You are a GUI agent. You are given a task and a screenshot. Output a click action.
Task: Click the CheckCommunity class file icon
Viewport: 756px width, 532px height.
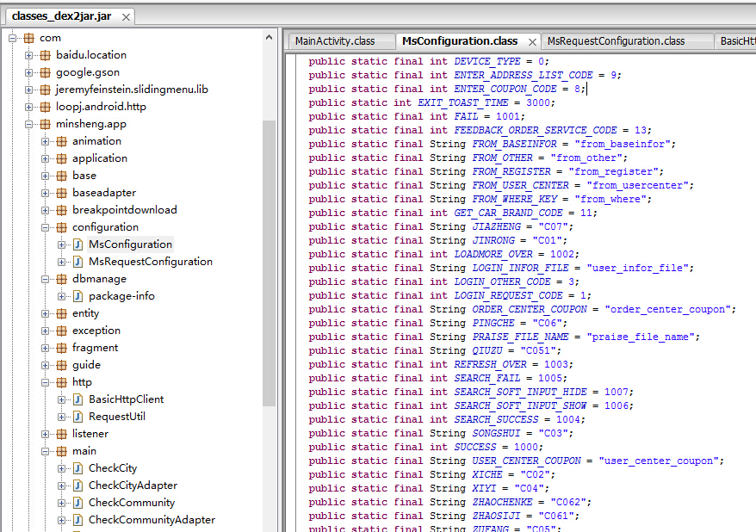click(78, 503)
